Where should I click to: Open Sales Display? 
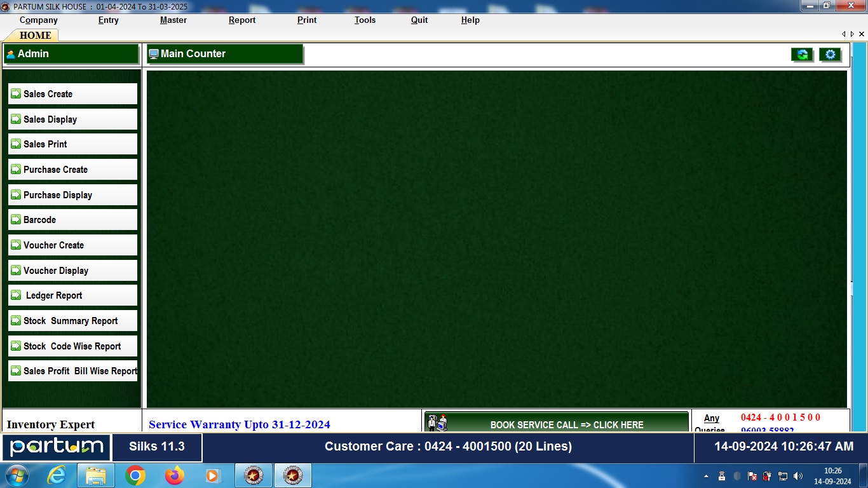point(72,119)
